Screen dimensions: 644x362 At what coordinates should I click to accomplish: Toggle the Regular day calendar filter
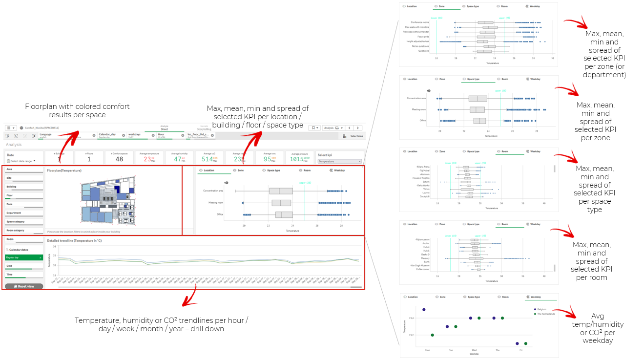coord(24,257)
